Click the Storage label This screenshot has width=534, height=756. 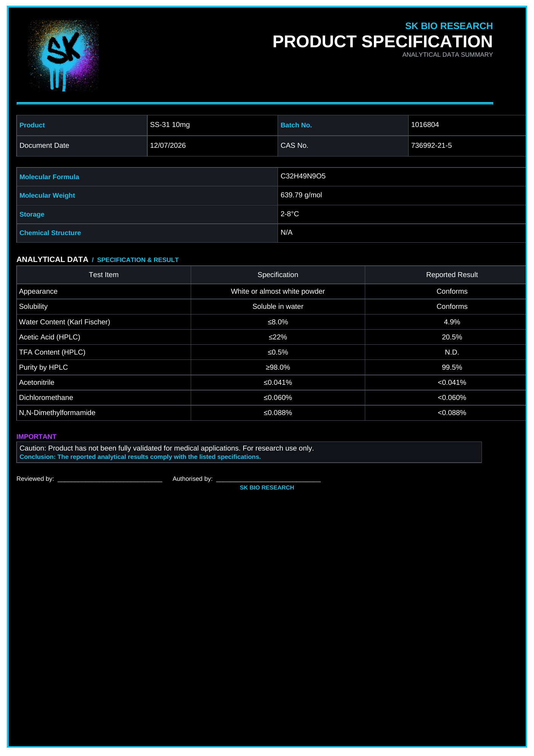pos(32,214)
